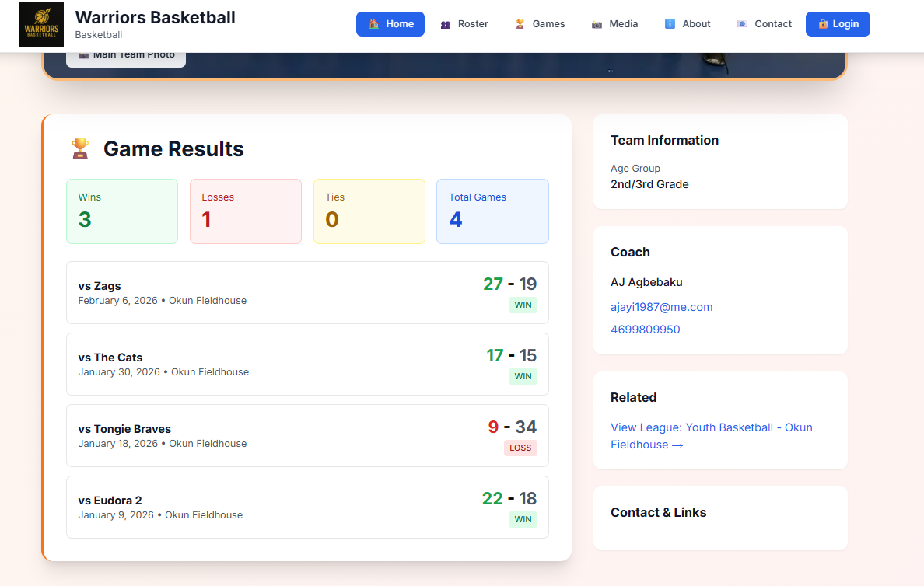
Task: Select the Roster people icon in navigation
Action: tap(444, 24)
